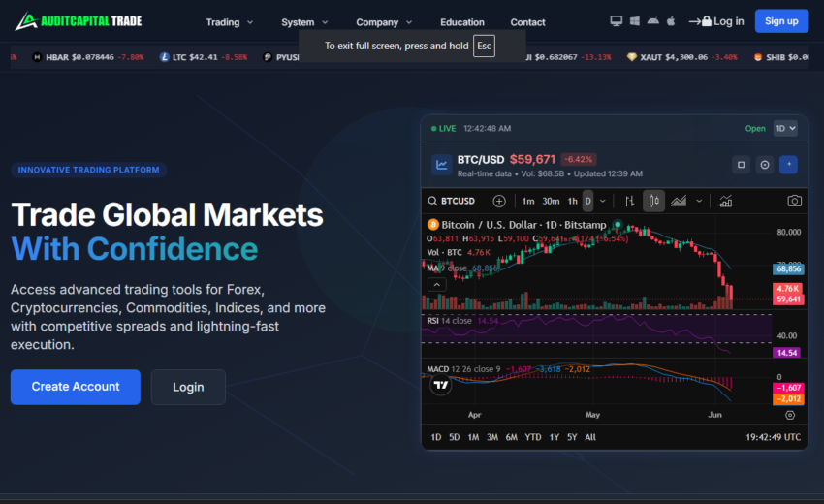Viewport: 824px width, 504px height.
Task: Click the Innovative Trading Platform badge
Action: coord(89,170)
